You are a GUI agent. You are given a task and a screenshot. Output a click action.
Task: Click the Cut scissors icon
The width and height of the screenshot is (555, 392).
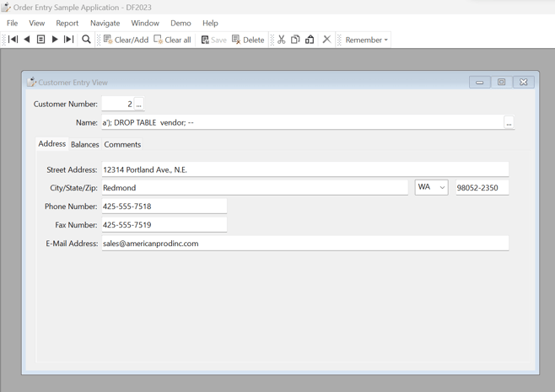(282, 40)
